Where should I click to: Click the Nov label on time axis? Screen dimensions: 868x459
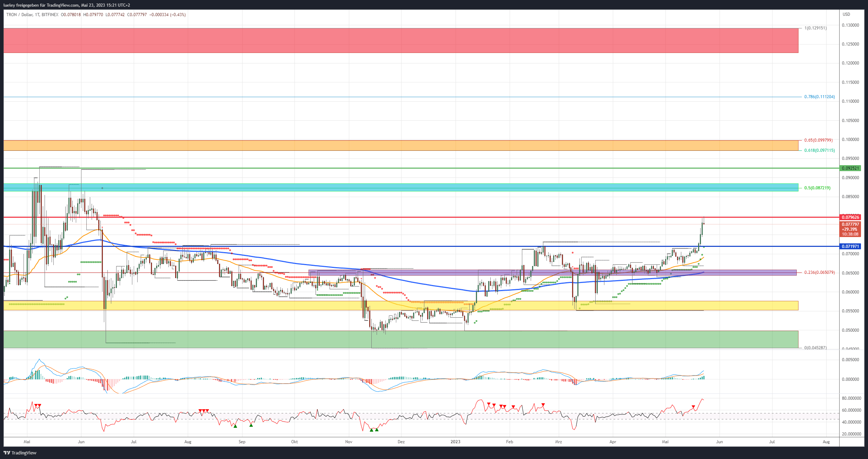[x=349, y=442]
